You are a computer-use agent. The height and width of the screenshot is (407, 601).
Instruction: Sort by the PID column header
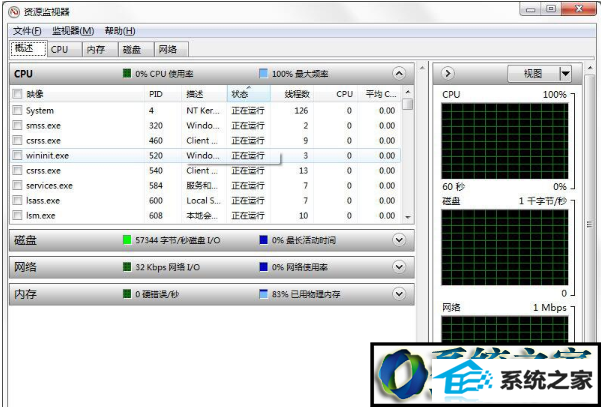click(x=163, y=94)
